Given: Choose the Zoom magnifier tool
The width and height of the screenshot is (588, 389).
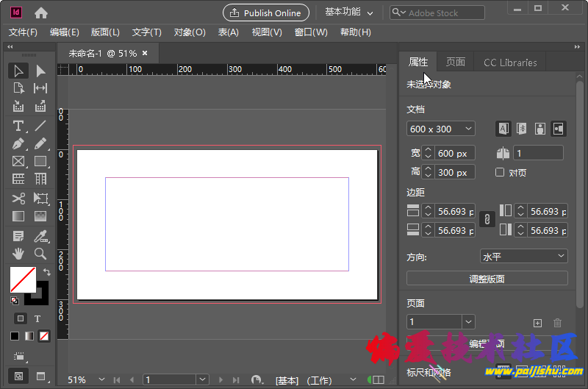Looking at the screenshot, I should [x=40, y=254].
